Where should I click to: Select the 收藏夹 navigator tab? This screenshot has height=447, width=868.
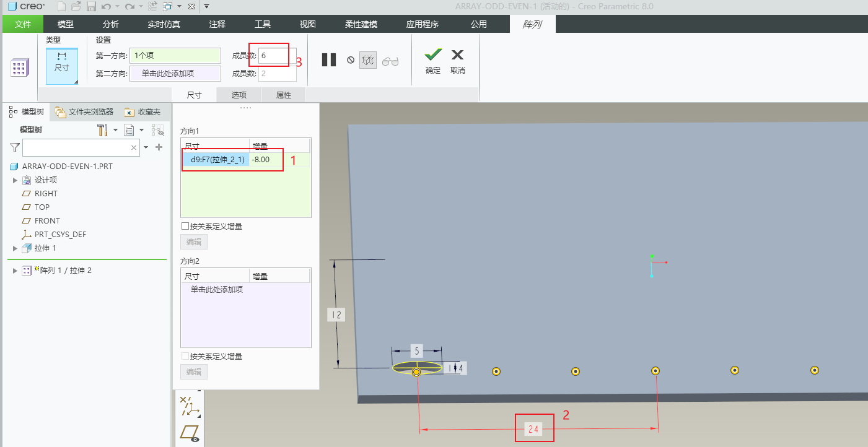point(142,112)
